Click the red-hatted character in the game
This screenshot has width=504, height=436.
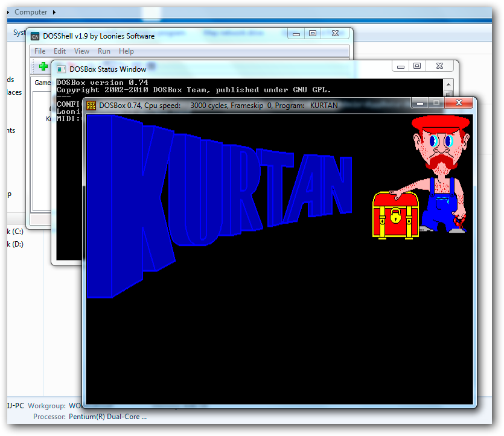pos(441,173)
